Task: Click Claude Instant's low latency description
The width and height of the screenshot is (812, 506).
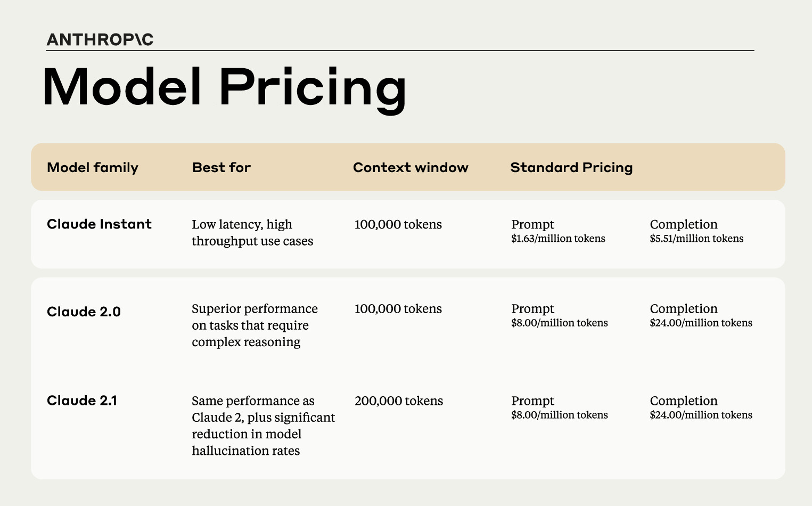Action: (x=252, y=233)
